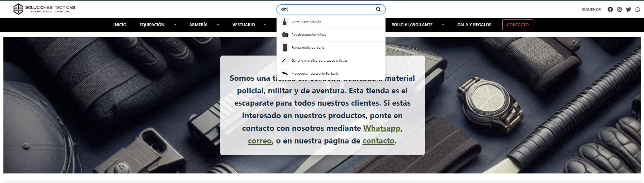Open the Equipación menu item
This screenshot has height=183, width=644.
tap(152, 25)
